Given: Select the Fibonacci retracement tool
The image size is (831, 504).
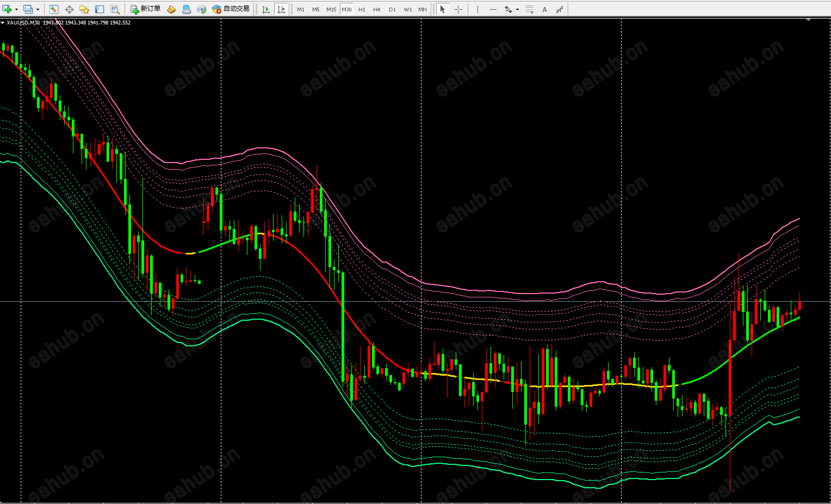Looking at the screenshot, I should [x=529, y=9].
